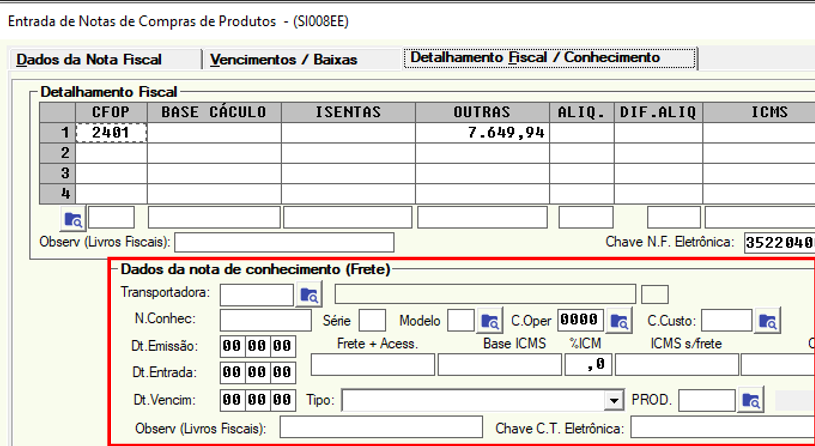Select the CFOP cell containing 2401
The height and width of the screenshot is (446, 815).
(x=111, y=132)
